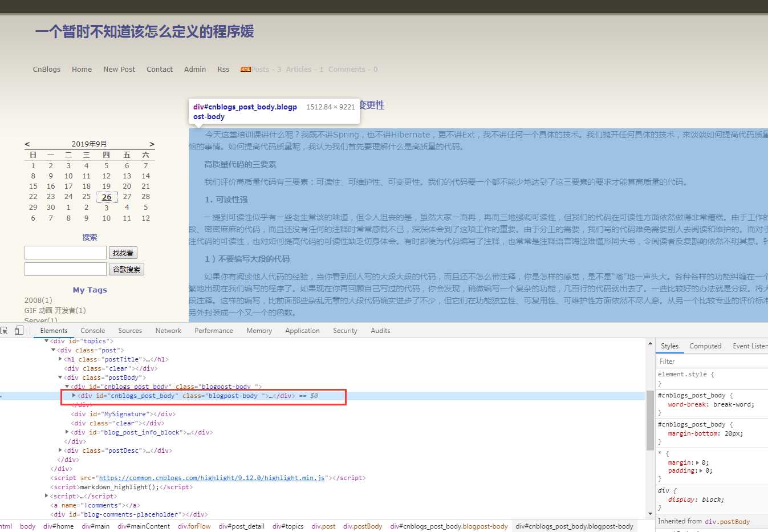Image resolution: width=768 pixels, height=532 pixels.
Task: Click div#post_detail in the breadcrumb bar
Action: point(242,526)
